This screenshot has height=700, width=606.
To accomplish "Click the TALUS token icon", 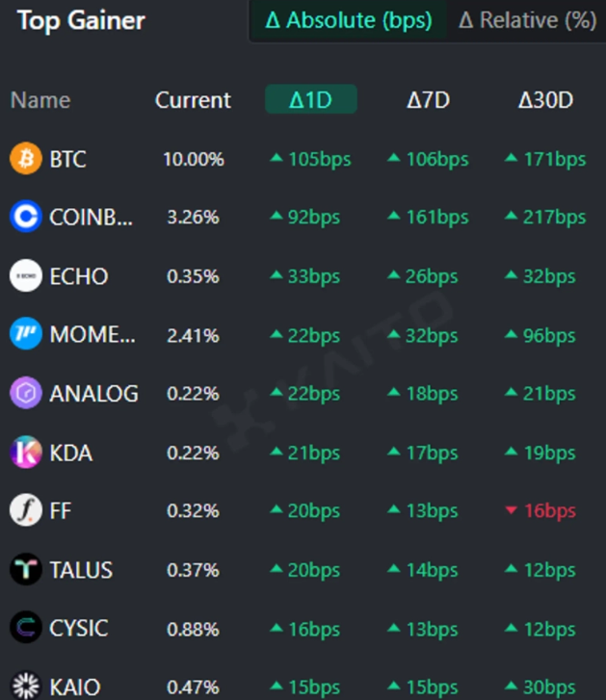I will (26, 570).
